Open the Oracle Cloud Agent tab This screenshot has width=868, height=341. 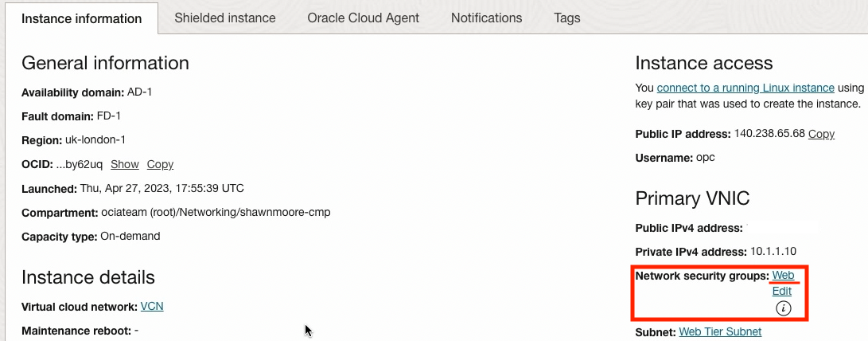point(363,18)
